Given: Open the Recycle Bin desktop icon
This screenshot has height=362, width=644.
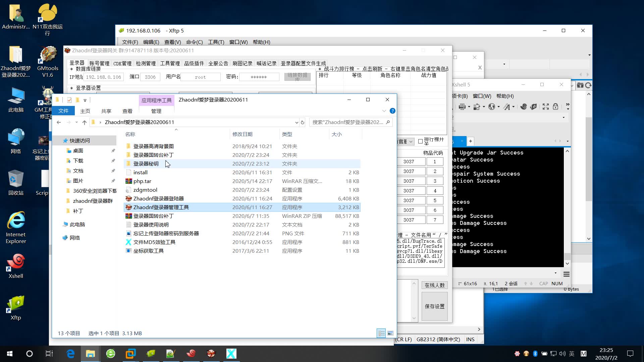Looking at the screenshot, I should tap(16, 183).
